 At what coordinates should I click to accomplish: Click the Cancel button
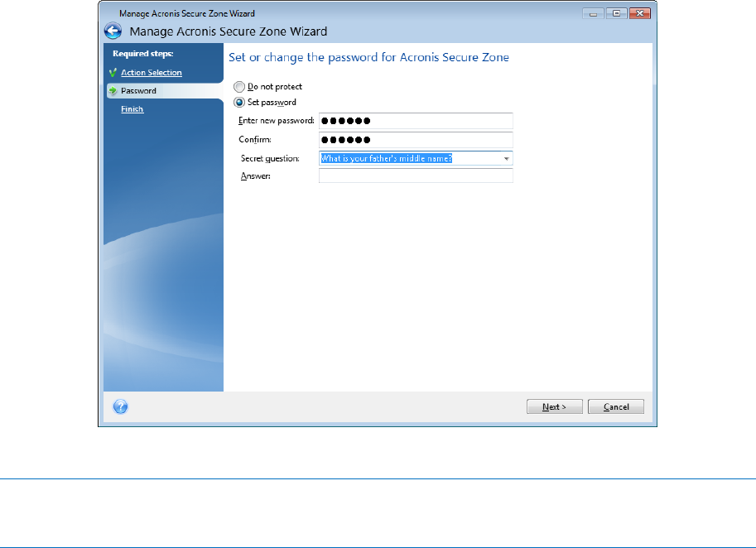(616, 406)
